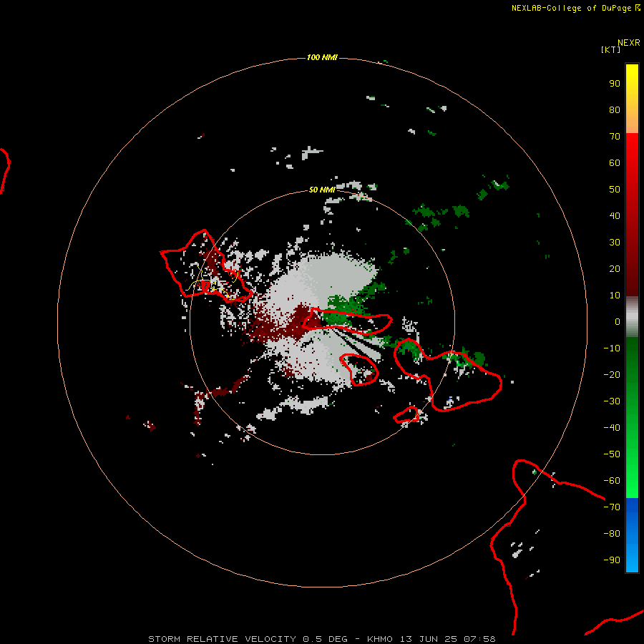Viewport: 644px width, 644px height.
Task: Click the -10 value on velocity scale
Action: coord(612,348)
